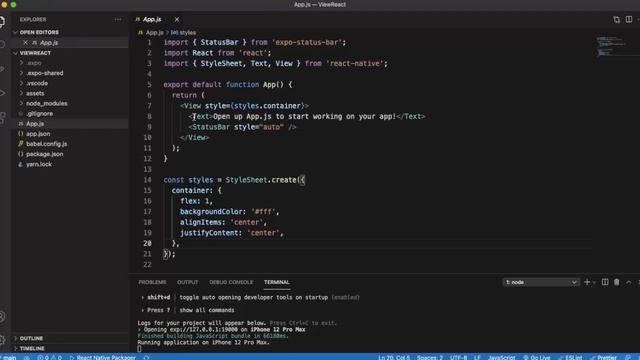Click synchronize changes icon in the status bar
Image resolution: width=640 pixels, height=360 pixels.
click(x=27, y=357)
